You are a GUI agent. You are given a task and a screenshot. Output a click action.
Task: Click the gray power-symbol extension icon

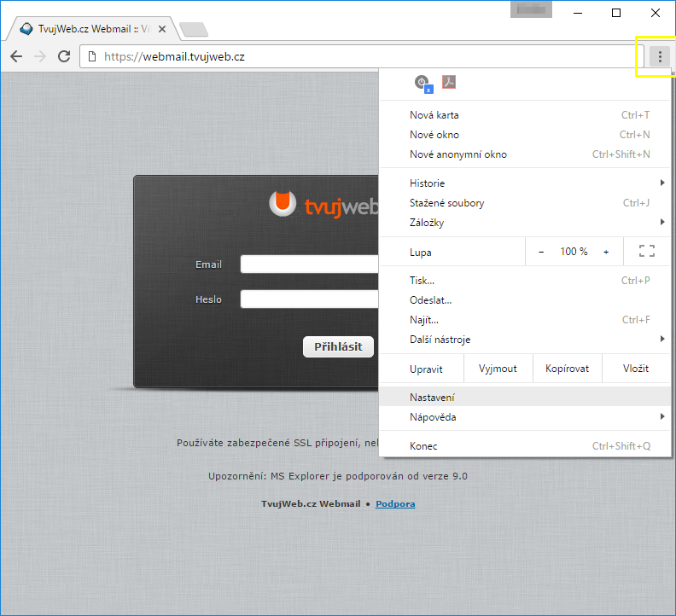pyautogui.click(x=422, y=83)
